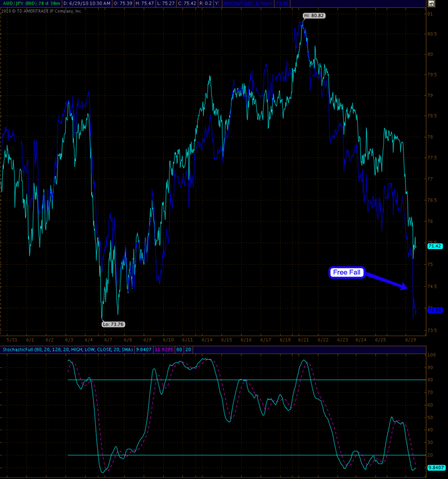Click the open price O: 75.39 field
Viewport: 448px width, 479px height.
[124, 4]
